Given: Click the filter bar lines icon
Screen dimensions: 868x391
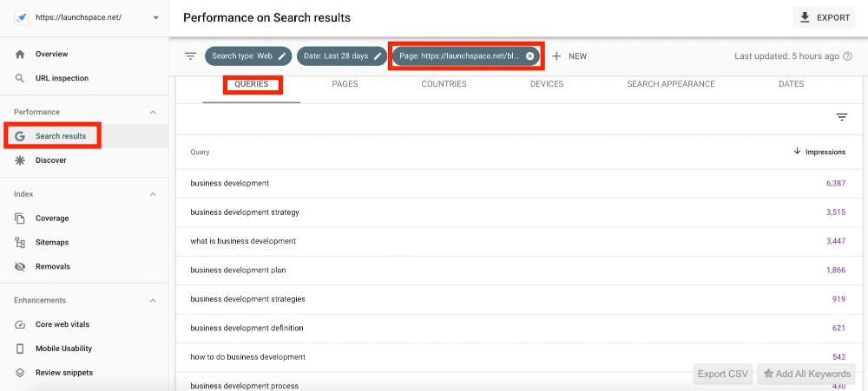Looking at the screenshot, I should click(190, 55).
